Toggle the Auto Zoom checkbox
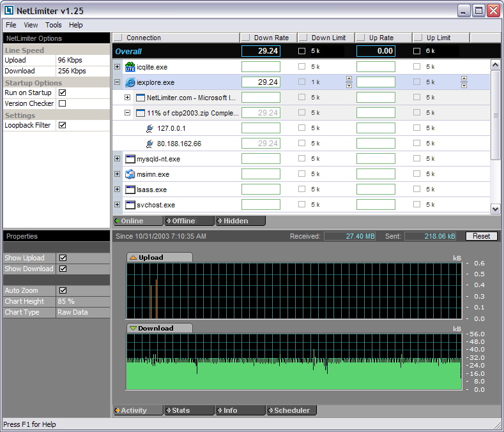504x432 pixels. (63, 290)
